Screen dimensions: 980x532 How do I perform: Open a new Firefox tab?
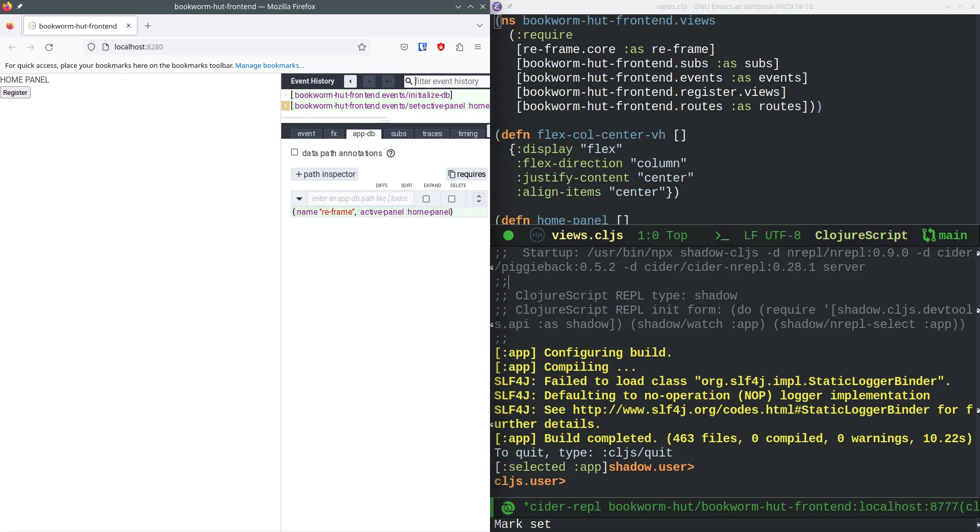click(x=148, y=26)
